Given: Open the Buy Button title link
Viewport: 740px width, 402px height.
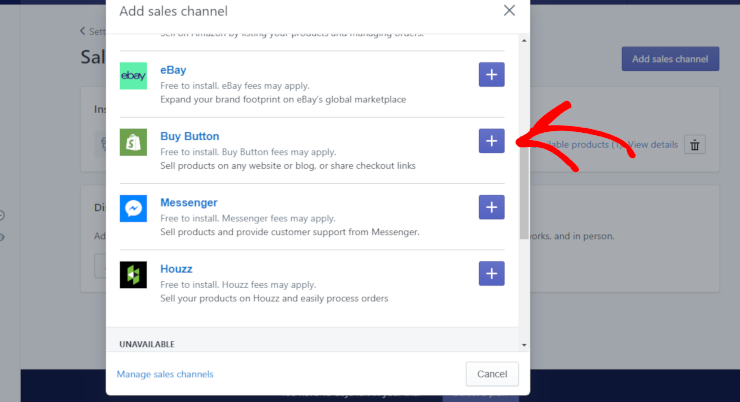Looking at the screenshot, I should [190, 136].
